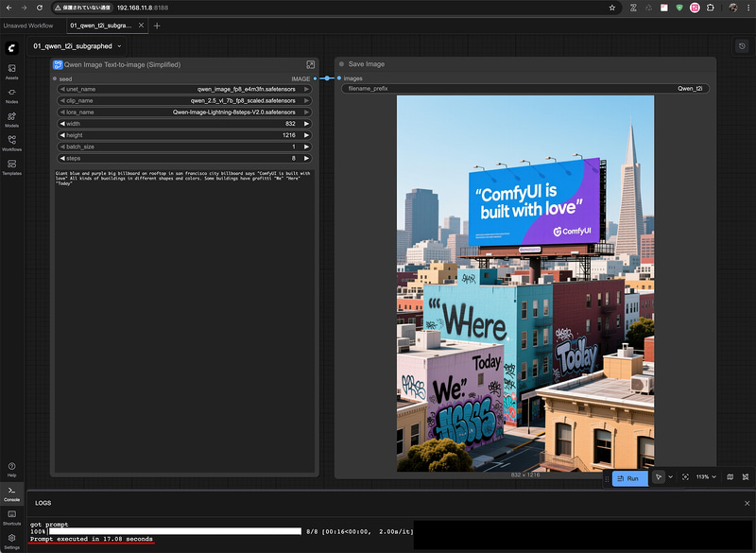Click the generated billboard image preview
756x553 pixels.
(x=524, y=282)
